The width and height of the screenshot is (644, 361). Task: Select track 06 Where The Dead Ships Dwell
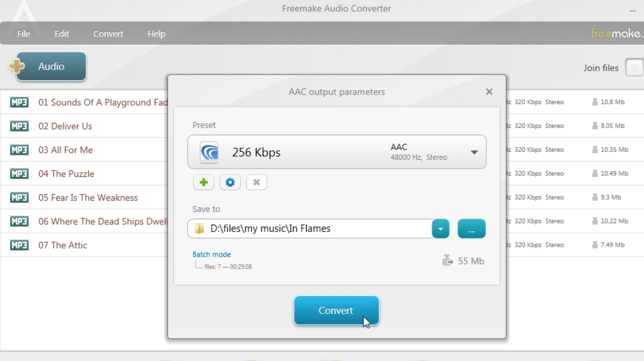point(103,222)
